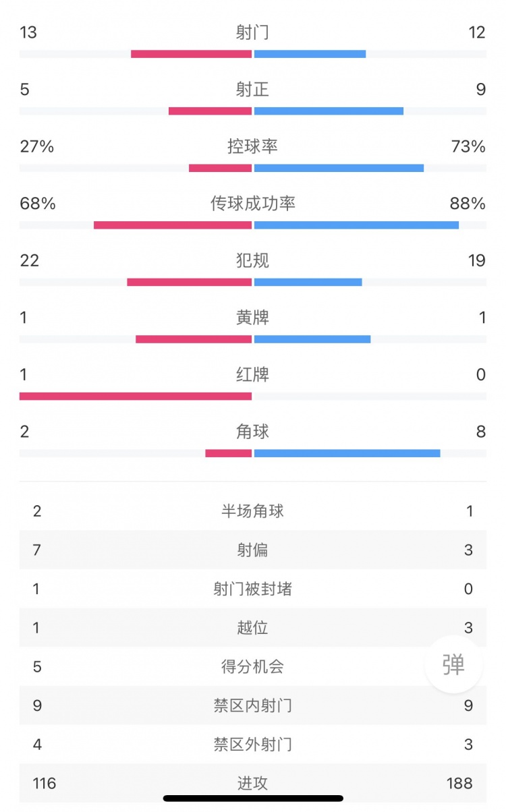Tap the round 弹 floating button

(453, 664)
